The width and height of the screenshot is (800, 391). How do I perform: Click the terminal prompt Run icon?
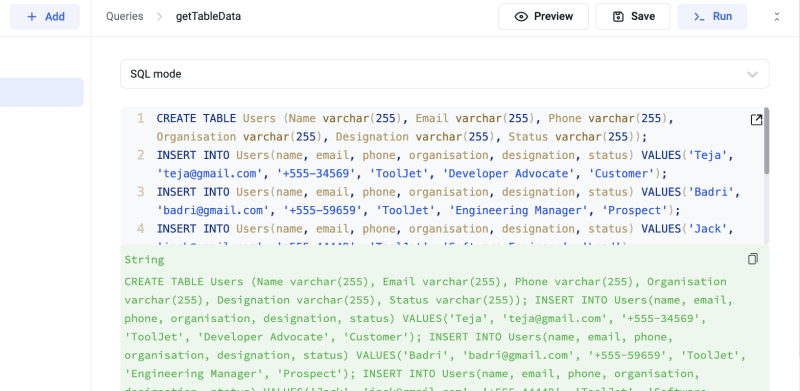[699, 17]
